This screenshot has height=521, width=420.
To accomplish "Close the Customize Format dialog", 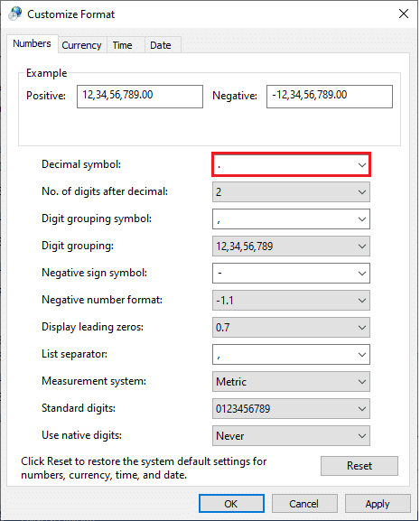I will coord(404,14).
